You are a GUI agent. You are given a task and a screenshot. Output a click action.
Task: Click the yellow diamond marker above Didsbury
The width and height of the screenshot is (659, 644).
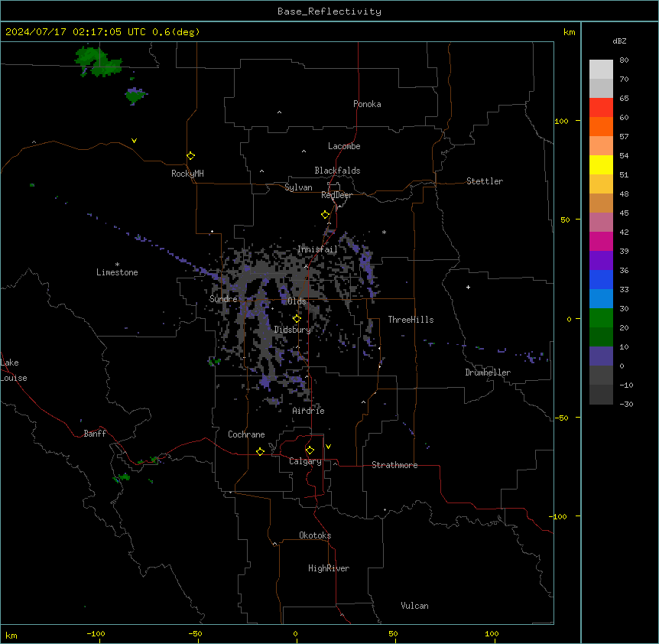[297, 319]
